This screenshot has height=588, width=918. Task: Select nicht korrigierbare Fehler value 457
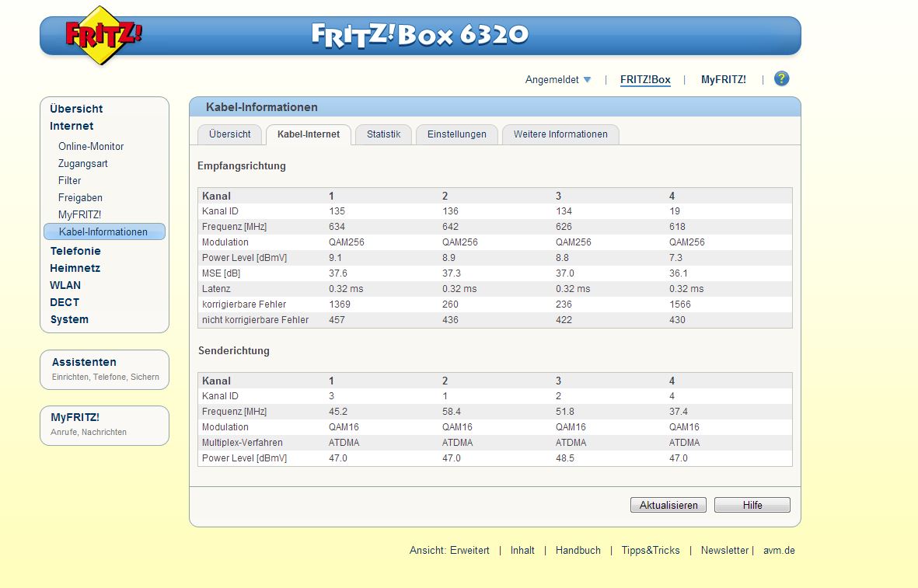(337, 320)
